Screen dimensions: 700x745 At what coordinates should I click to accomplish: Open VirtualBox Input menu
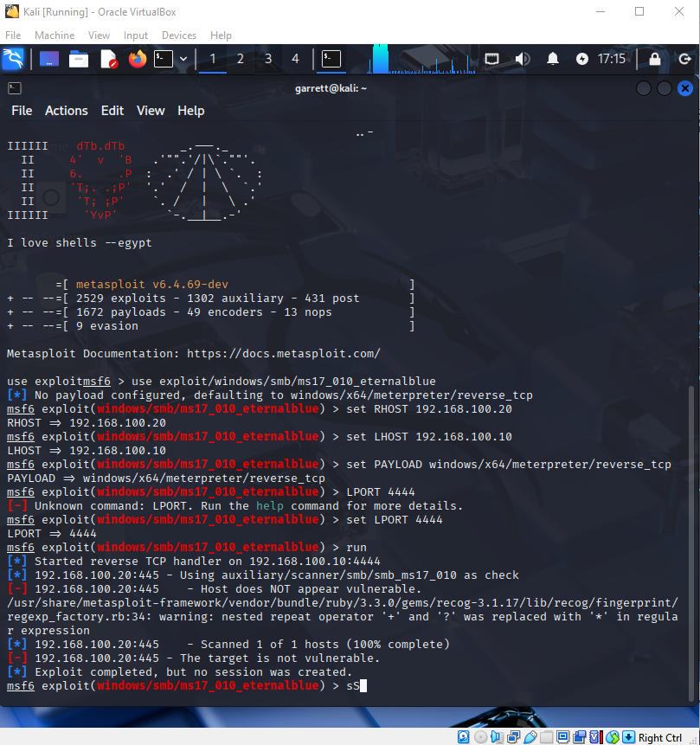136,35
